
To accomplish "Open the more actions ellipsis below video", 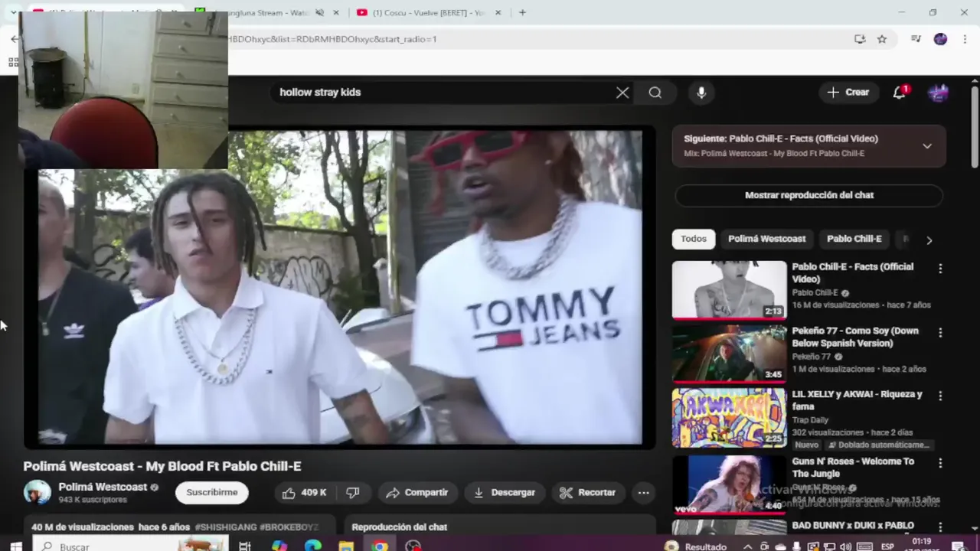I will pos(644,493).
